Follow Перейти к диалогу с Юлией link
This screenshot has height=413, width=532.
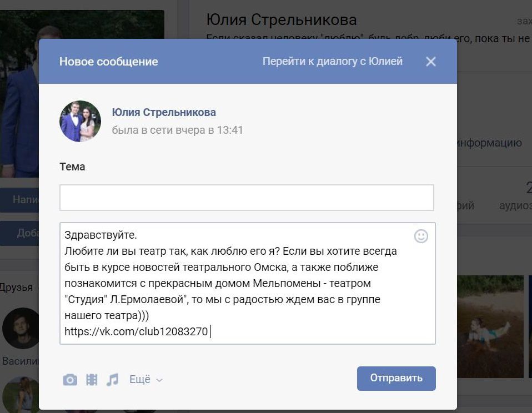[x=333, y=62]
